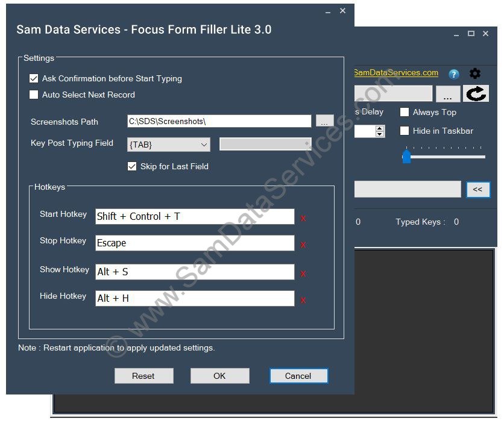The width and height of the screenshot is (504, 424).
Task: Enable Auto Select Next Record
Action: [x=34, y=95]
